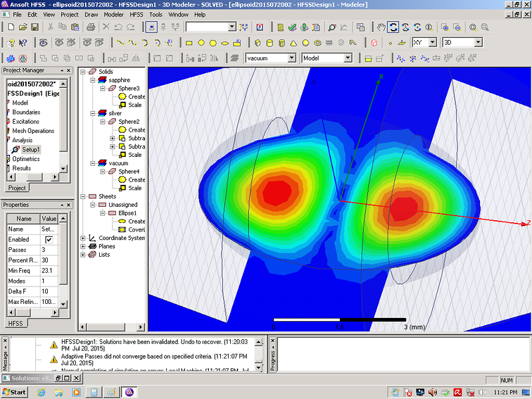The height and width of the screenshot is (399, 532).
Task: Click the Min Freq value field
Action: 49,270
